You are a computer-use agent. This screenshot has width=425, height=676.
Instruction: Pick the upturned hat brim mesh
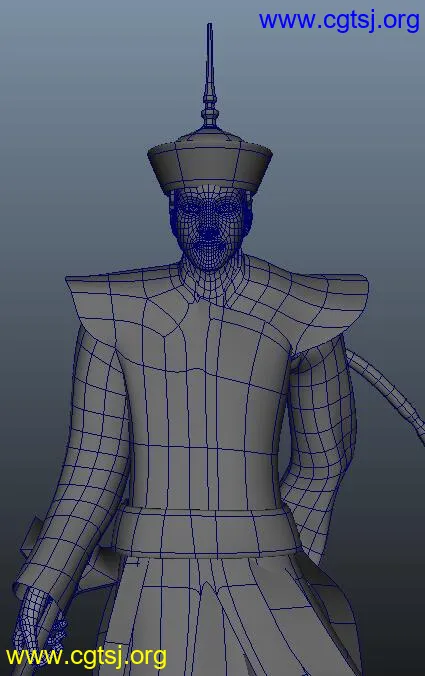[x=210, y=168]
